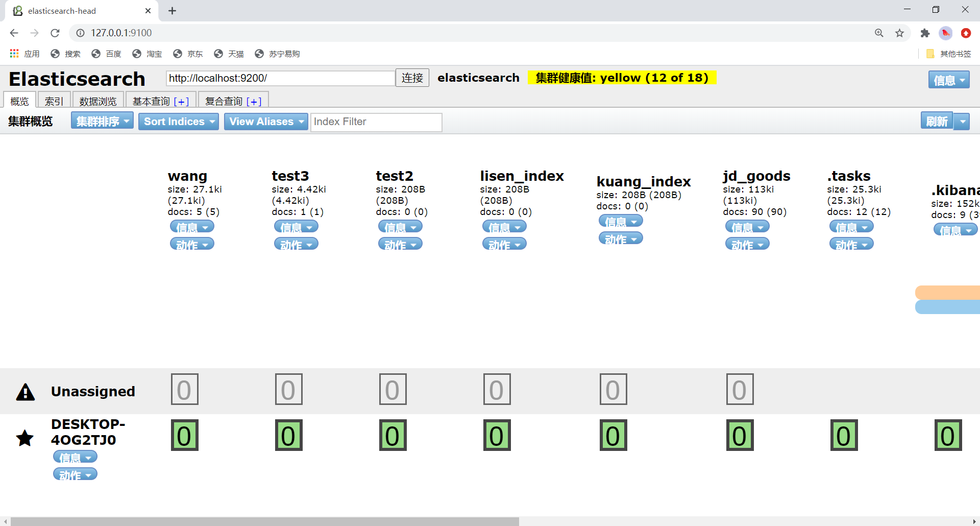Click the green primary shard 0 of .tasks
This screenshot has height=526, width=980.
tap(844, 435)
